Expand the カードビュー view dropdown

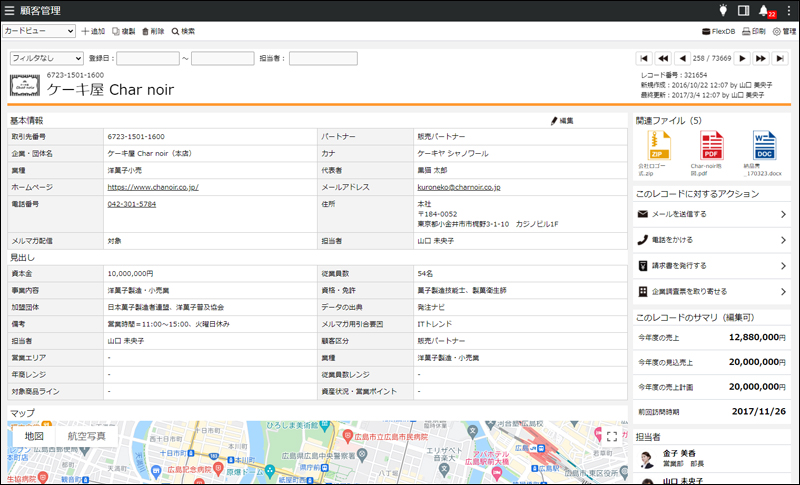point(39,31)
